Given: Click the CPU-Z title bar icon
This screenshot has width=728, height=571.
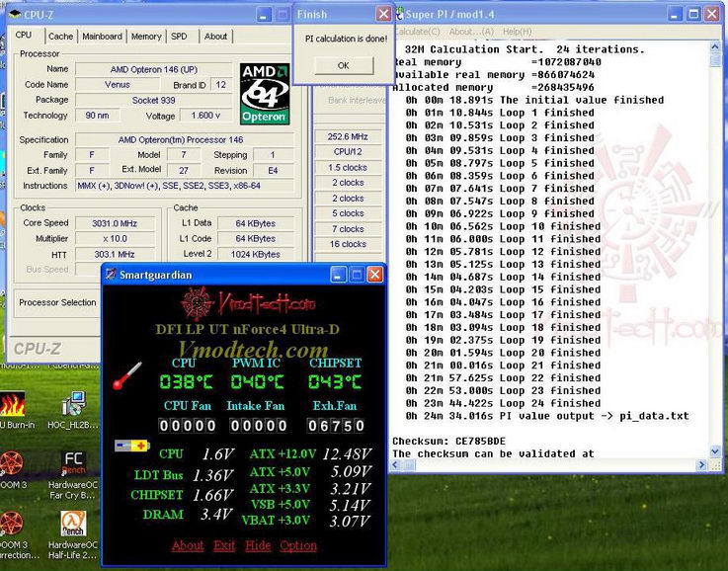Looking at the screenshot, I should pyautogui.click(x=15, y=14).
